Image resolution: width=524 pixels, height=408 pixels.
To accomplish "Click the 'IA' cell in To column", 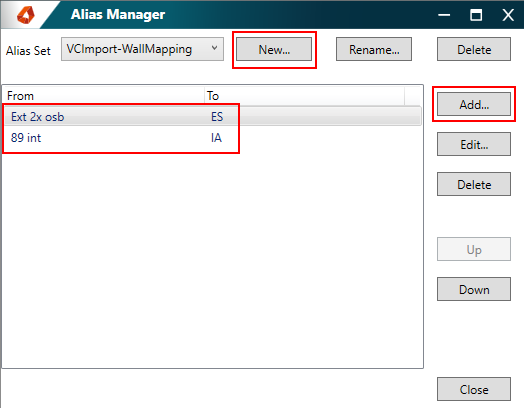I will pyautogui.click(x=216, y=138).
